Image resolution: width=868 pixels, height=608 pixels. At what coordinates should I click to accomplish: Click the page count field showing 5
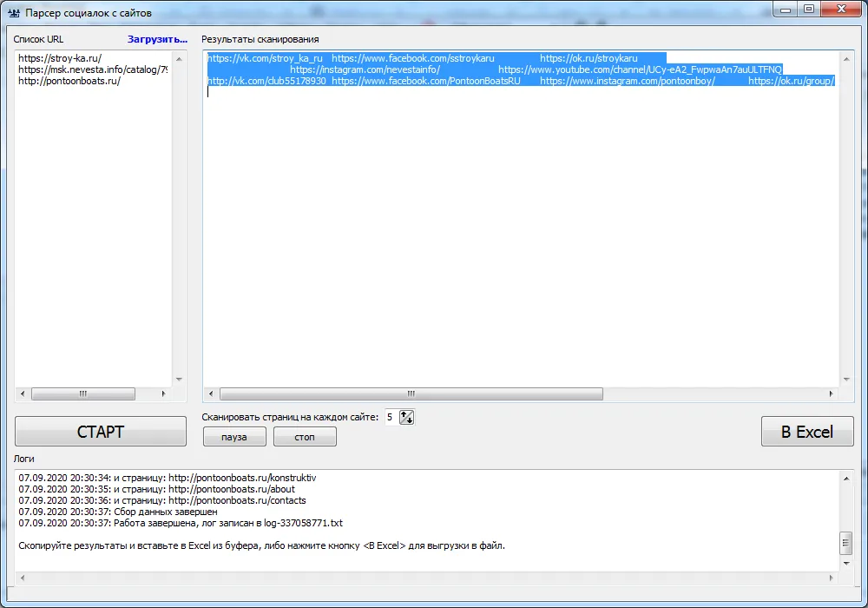(391, 418)
